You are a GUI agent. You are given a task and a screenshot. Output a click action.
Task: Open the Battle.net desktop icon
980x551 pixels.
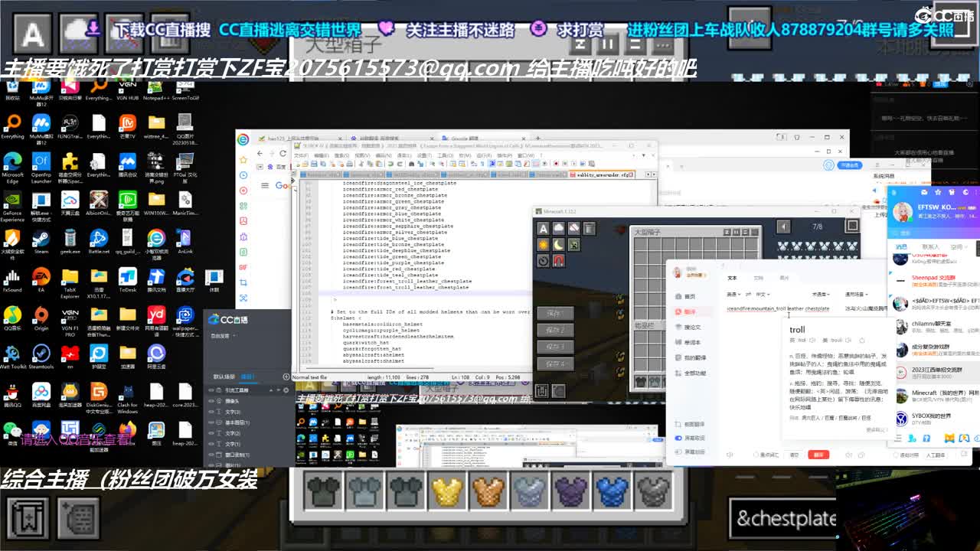[99, 242]
